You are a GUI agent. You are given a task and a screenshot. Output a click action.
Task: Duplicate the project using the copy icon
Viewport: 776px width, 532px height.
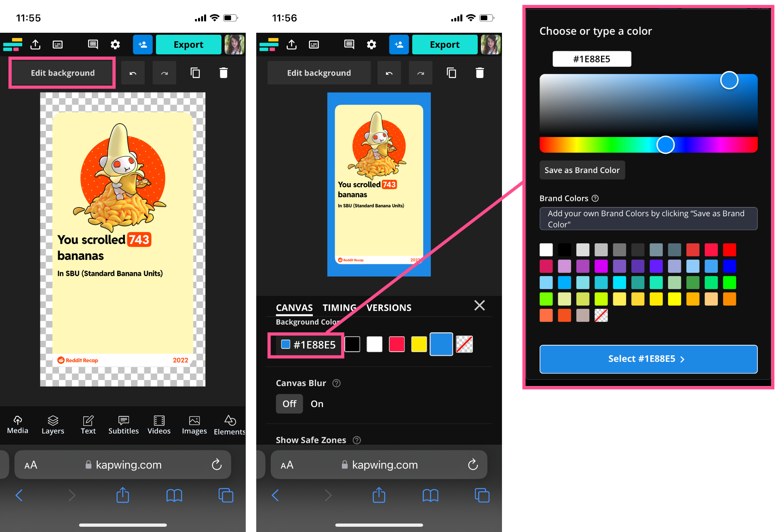tap(195, 73)
